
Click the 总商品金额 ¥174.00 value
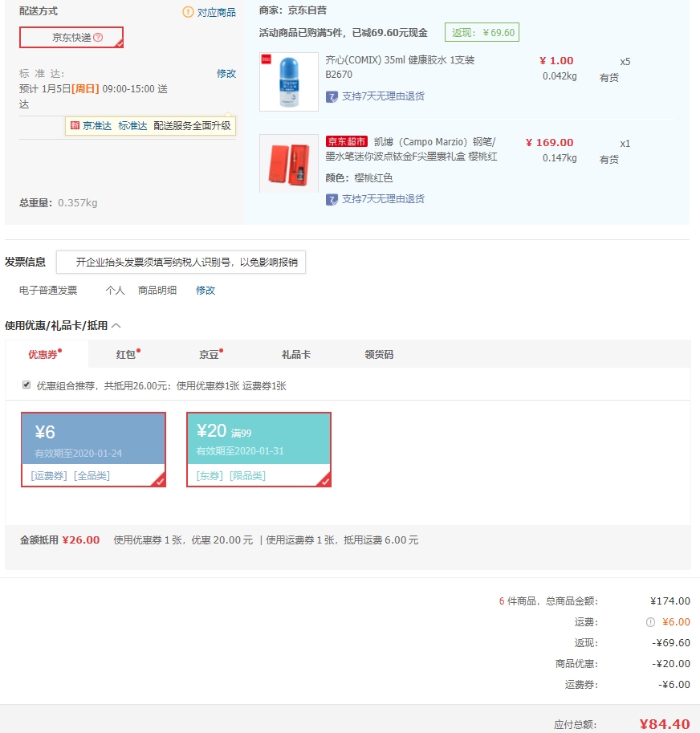pyautogui.click(x=670, y=601)
